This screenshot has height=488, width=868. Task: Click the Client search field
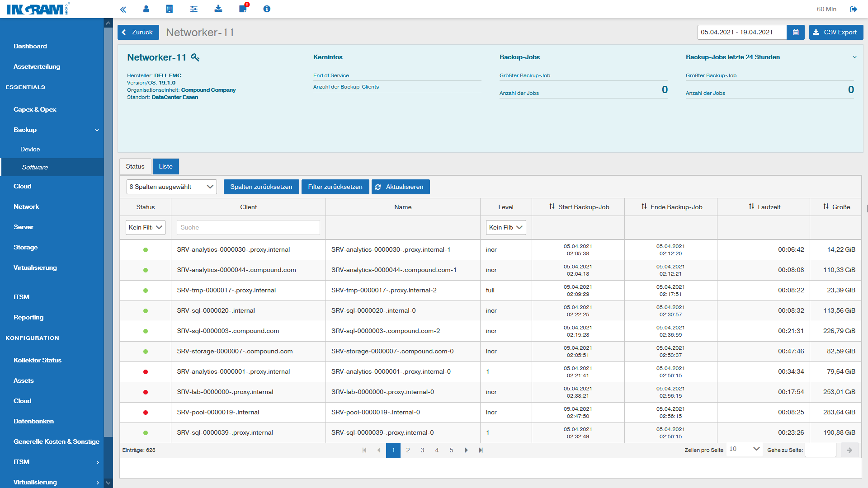point(248,228)
